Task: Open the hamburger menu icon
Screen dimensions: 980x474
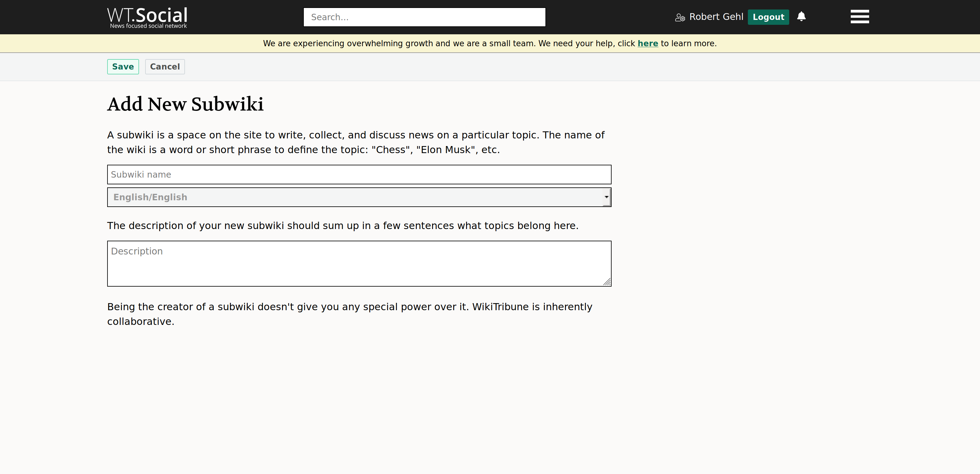Action: (x=860, y=17)
